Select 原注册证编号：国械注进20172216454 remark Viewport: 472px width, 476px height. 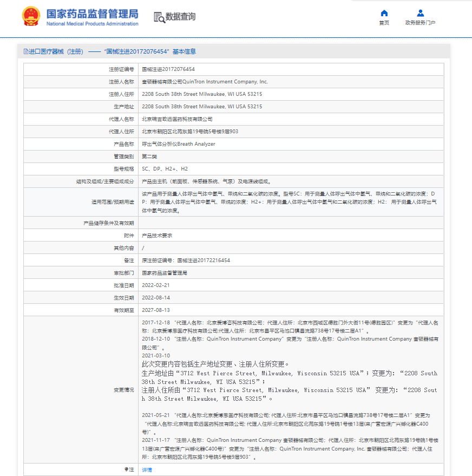point(186,260)
